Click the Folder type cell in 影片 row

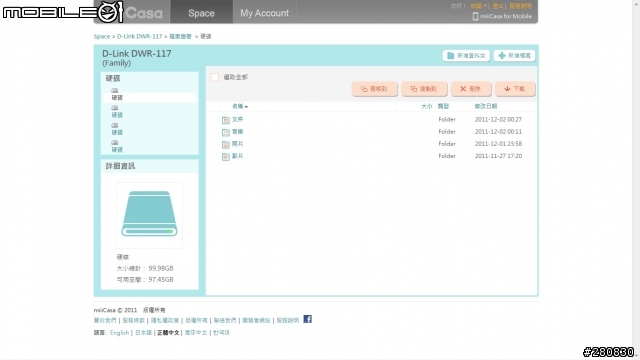click(447, 156)
